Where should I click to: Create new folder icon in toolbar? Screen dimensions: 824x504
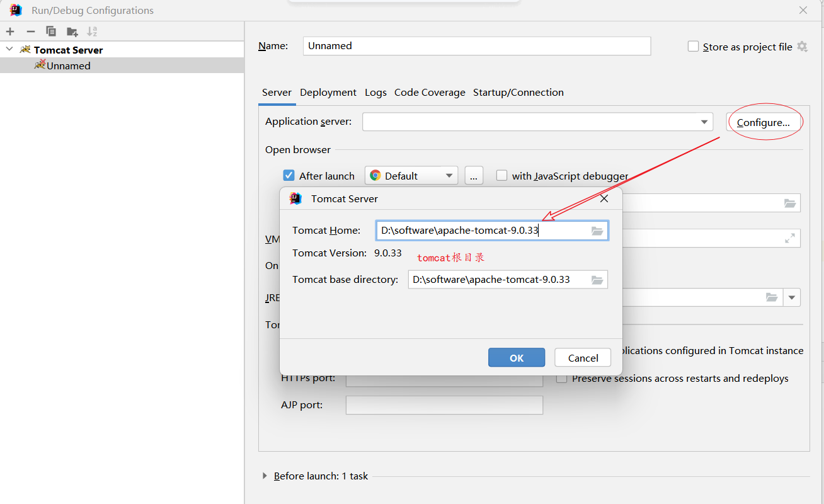[x=72, y=31]
